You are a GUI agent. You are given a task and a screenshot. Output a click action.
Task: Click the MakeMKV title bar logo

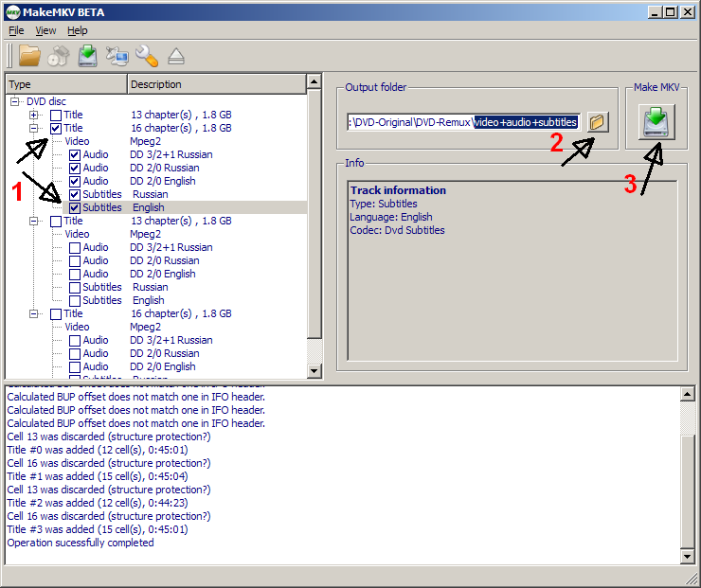(x=12, y=12)
